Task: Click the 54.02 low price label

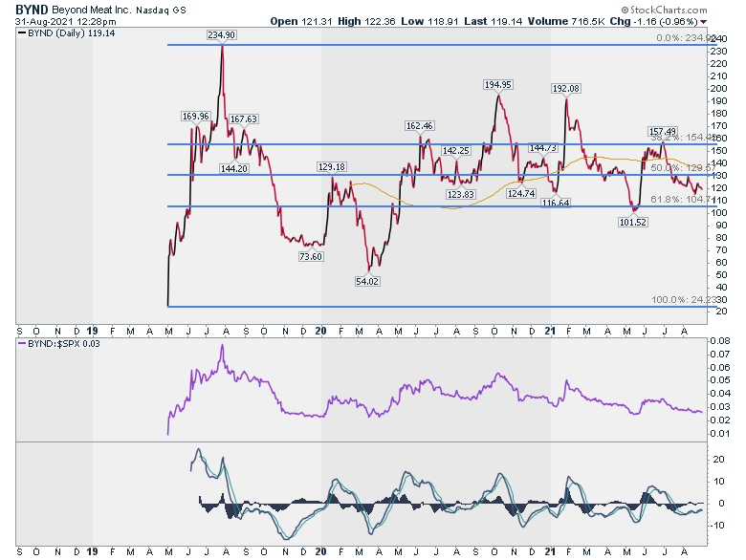Action: (x=367, y=281)
